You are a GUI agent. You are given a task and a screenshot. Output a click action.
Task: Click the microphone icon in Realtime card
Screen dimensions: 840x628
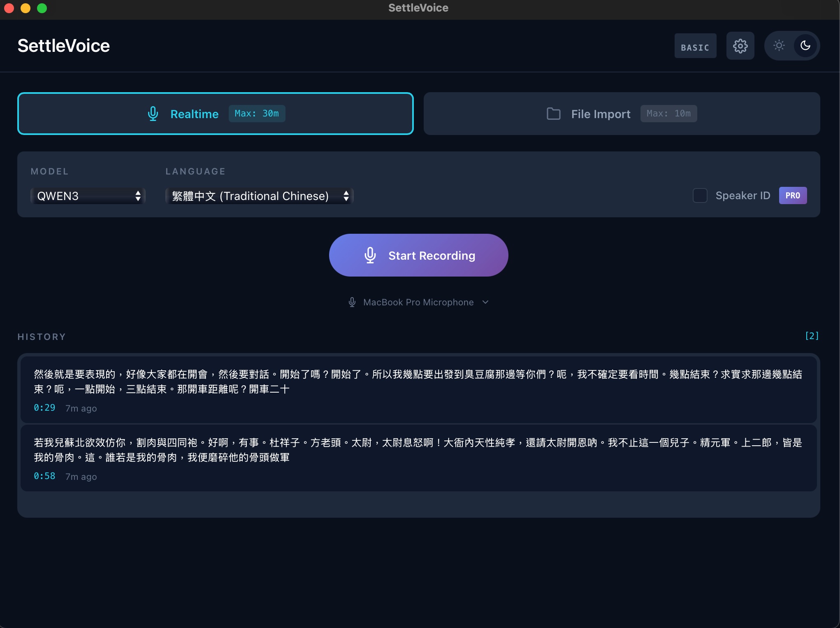[153, 114]
